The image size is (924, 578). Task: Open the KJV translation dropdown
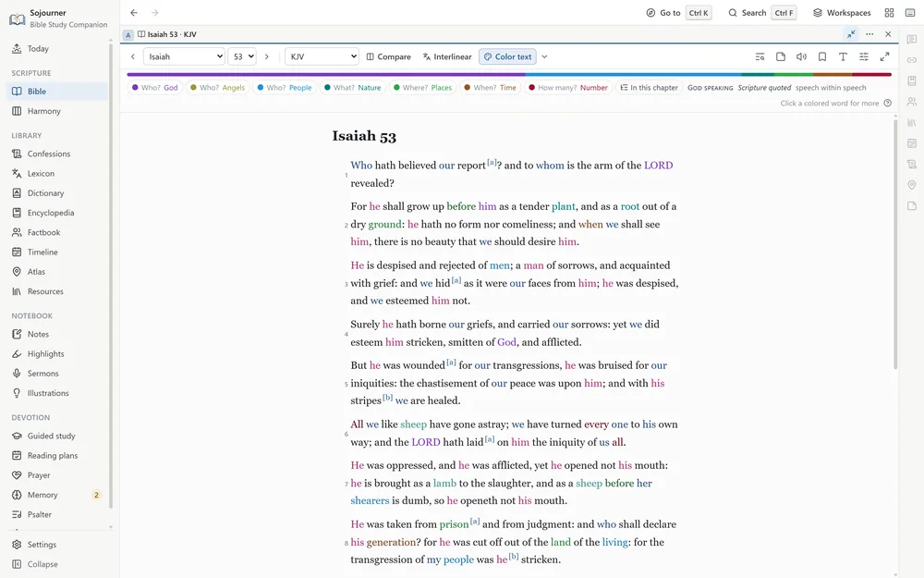click(x=322, y=56)
